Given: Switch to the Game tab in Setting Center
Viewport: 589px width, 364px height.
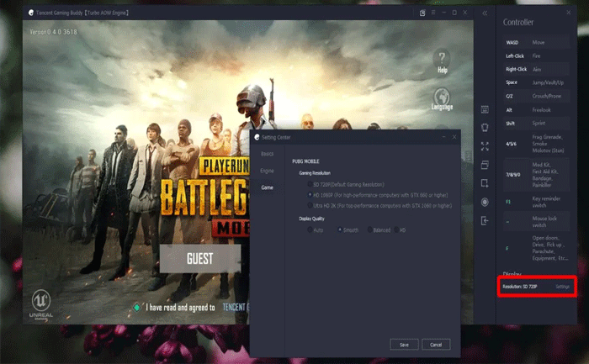Looking at the screenshot, I should [267, 187].
